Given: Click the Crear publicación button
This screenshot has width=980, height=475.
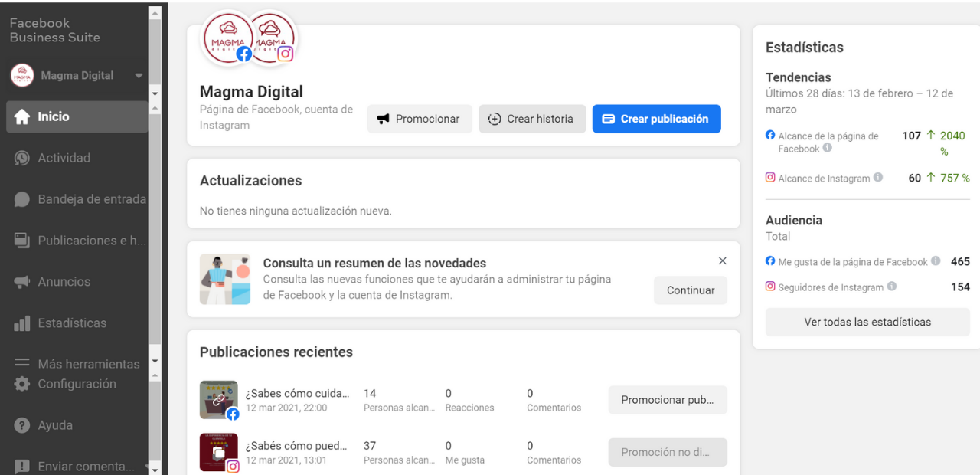Looking at the screenshot, I should click(x=656, y=119).
